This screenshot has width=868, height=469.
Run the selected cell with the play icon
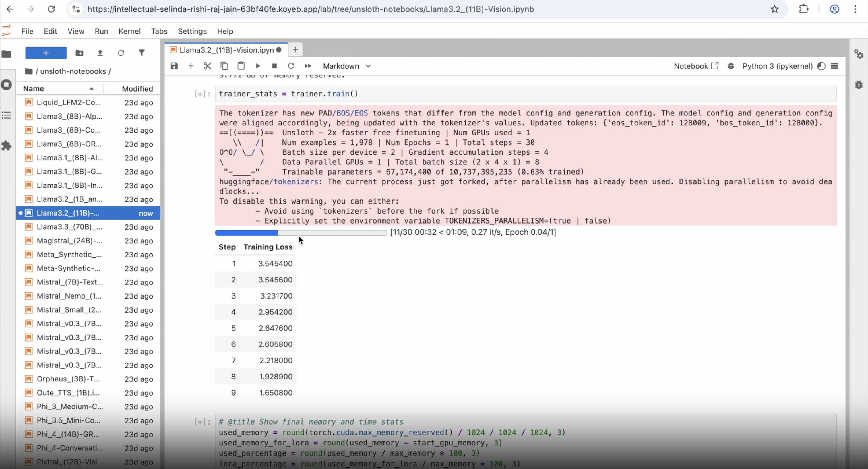tap(258, 66)
